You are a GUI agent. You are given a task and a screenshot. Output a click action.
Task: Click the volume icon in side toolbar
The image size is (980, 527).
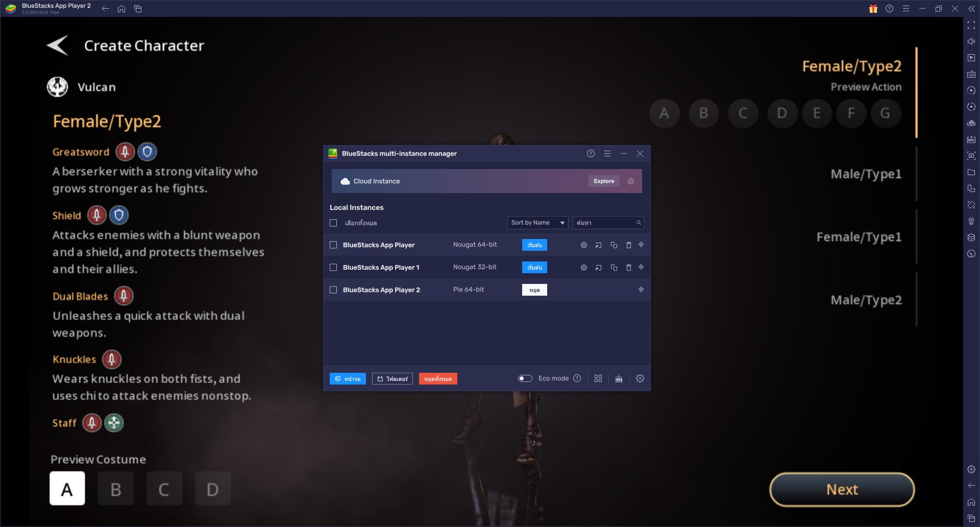pyautogui.click(x=971, y=41)
